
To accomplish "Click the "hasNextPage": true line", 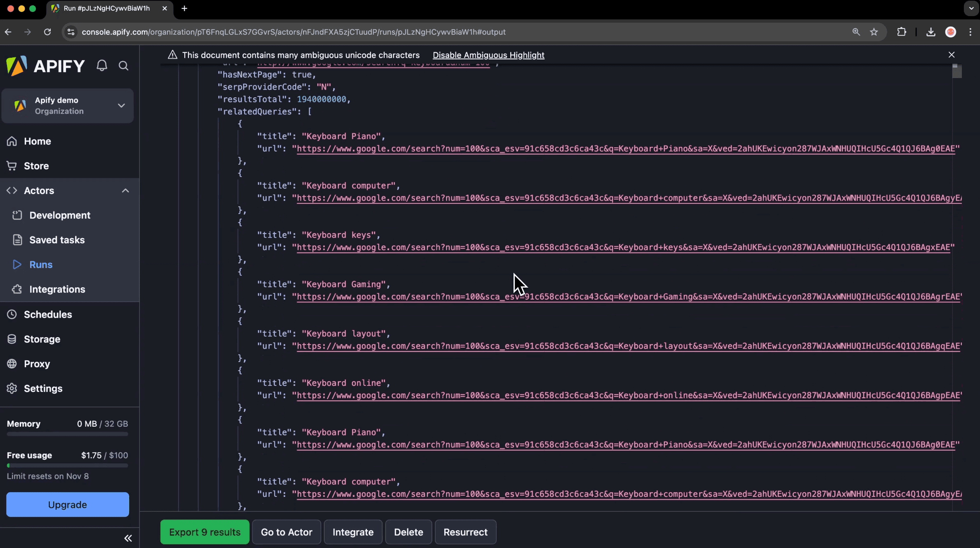I will (x=266, y=75).
